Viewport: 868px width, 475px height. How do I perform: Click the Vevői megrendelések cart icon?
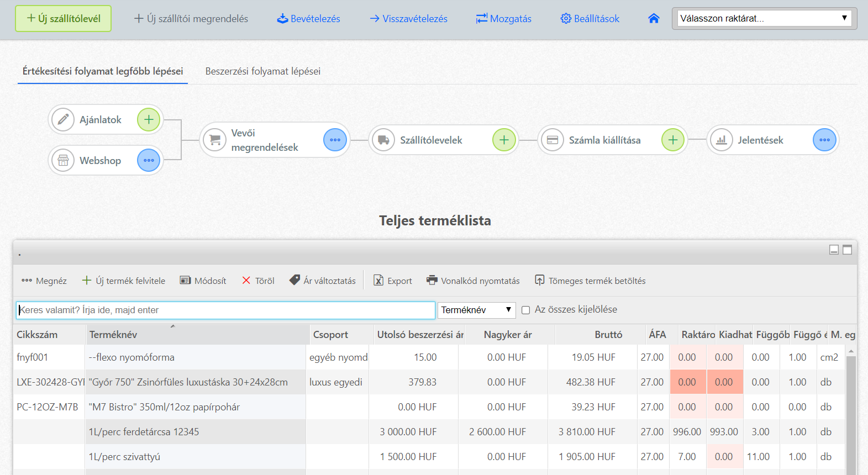coord(215,140)
